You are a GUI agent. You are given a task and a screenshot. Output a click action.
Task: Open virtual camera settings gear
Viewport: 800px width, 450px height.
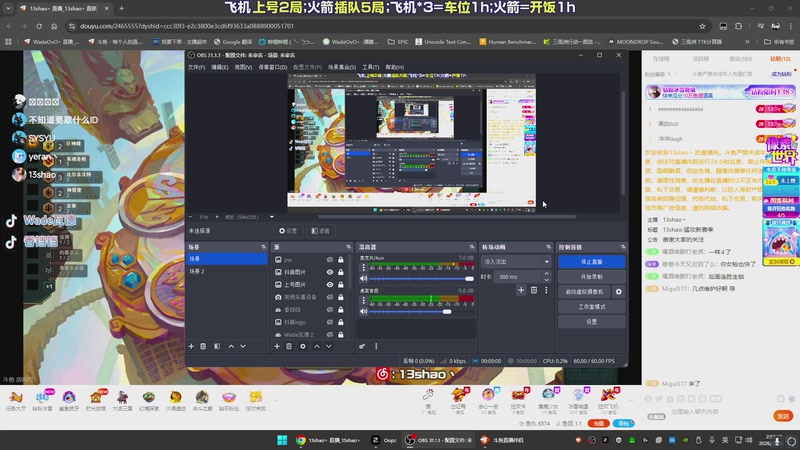[x=619, y=292]
